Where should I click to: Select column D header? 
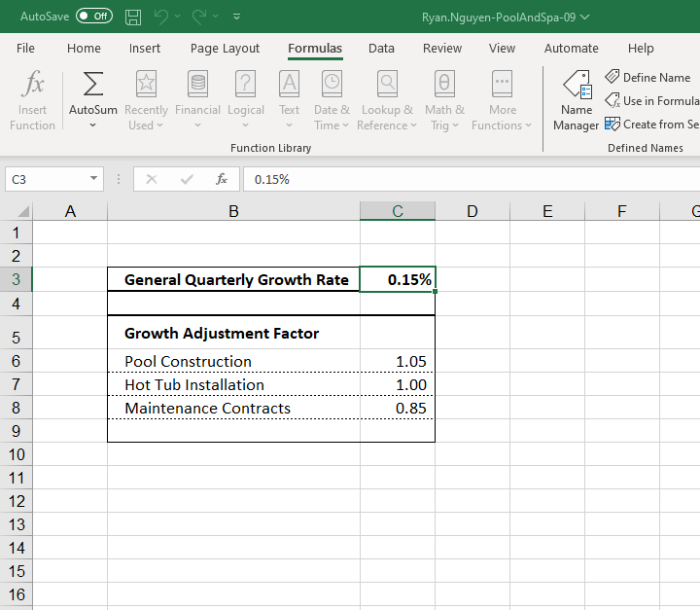pos(472,211)
